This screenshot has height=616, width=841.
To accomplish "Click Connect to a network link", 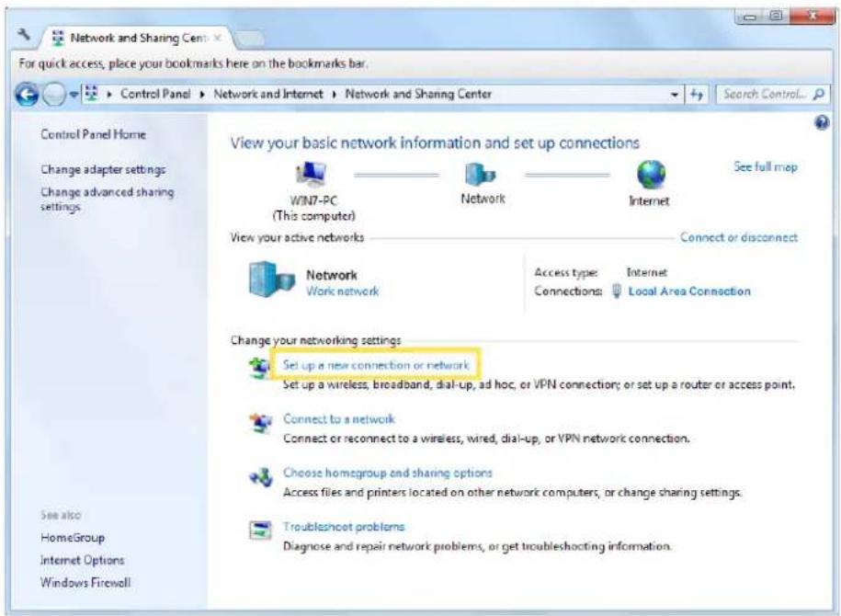I will coord(339,419).
